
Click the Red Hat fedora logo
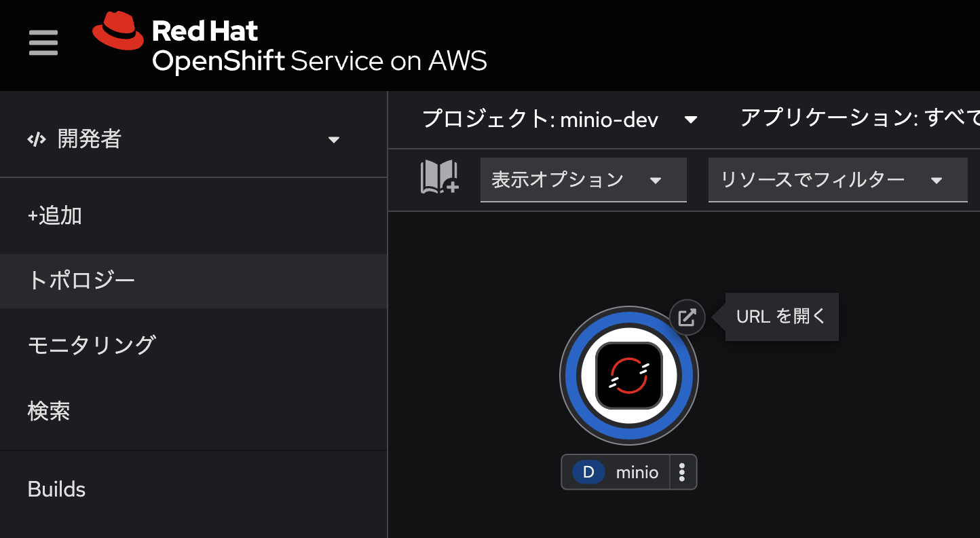[x=118, y=31]
